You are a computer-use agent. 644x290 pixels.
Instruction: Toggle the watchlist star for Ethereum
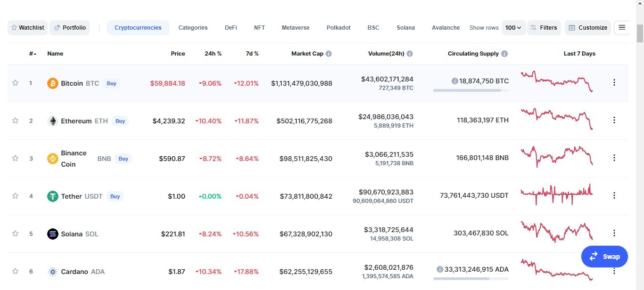15,121
